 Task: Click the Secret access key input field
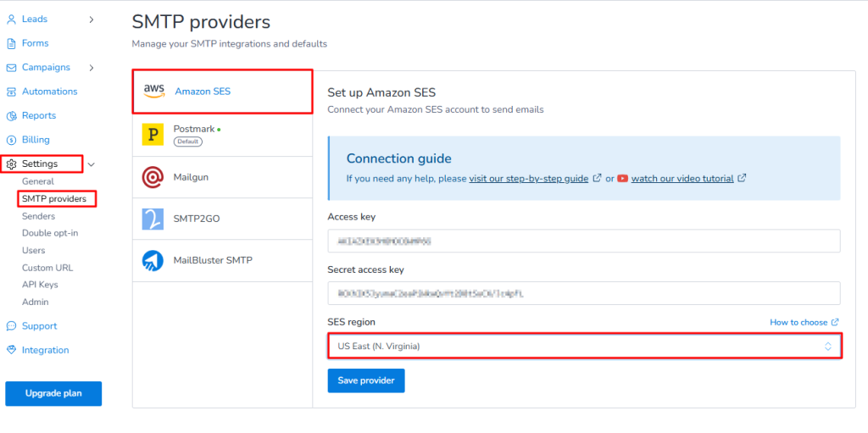coord(584,293)
